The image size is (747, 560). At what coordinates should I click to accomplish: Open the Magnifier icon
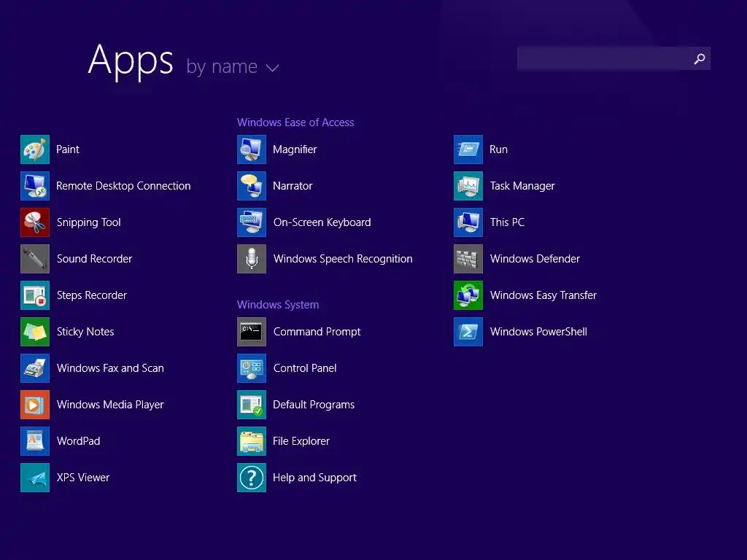[252, 149]
